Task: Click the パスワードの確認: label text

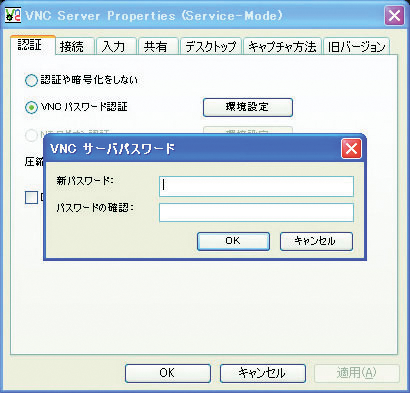Action: pos(95,208)
